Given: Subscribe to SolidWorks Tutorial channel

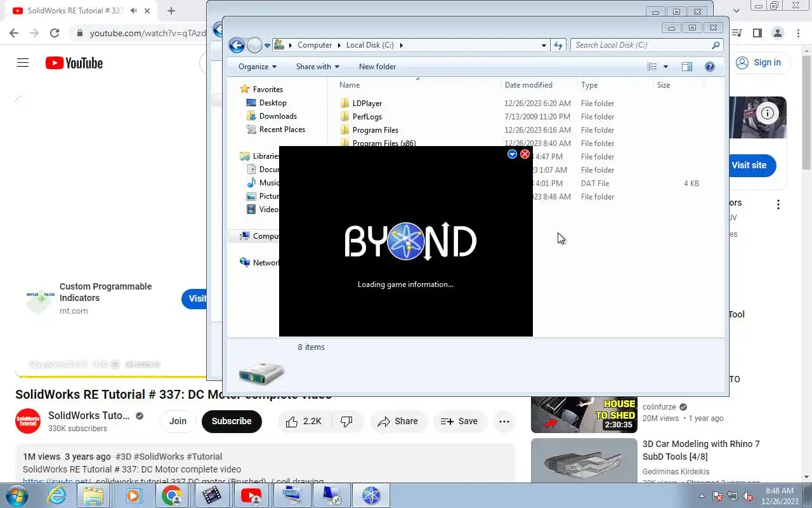Looking at the screenshot, I should click(232, 421).
